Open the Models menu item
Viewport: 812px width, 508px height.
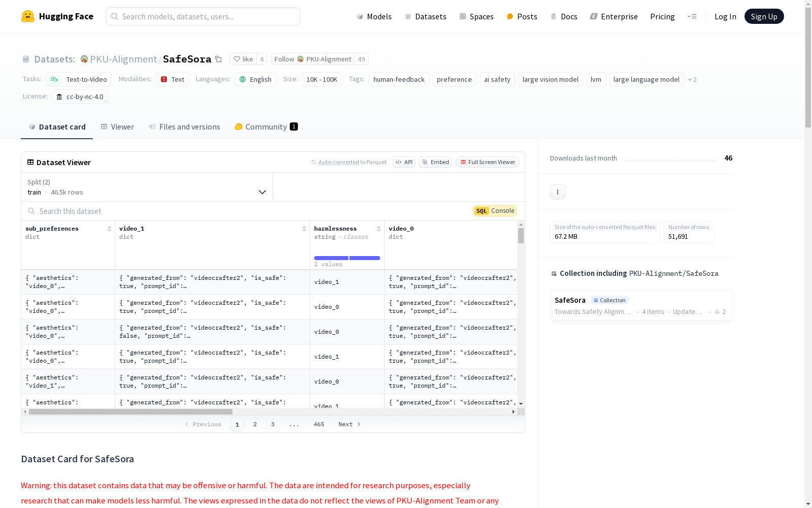374,16
